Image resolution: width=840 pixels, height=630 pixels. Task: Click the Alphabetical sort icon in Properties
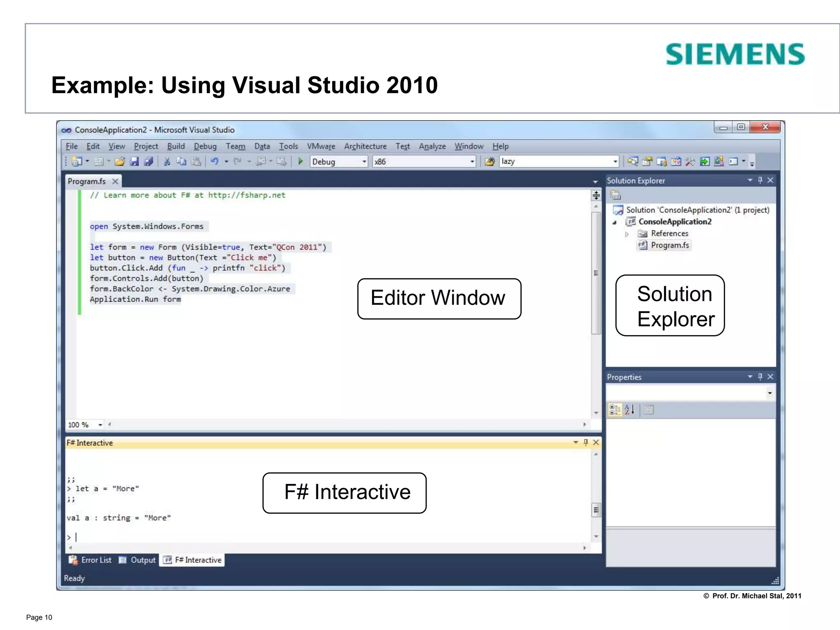(x=630, y=410)
